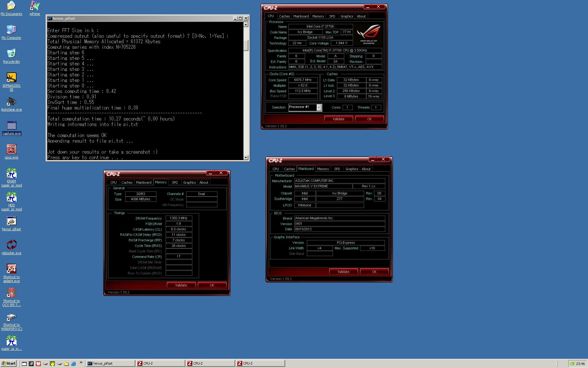Open Graphics tab in the CPU-Z memory timings window
Screen dimensions: 588x368
coord(190,182)
